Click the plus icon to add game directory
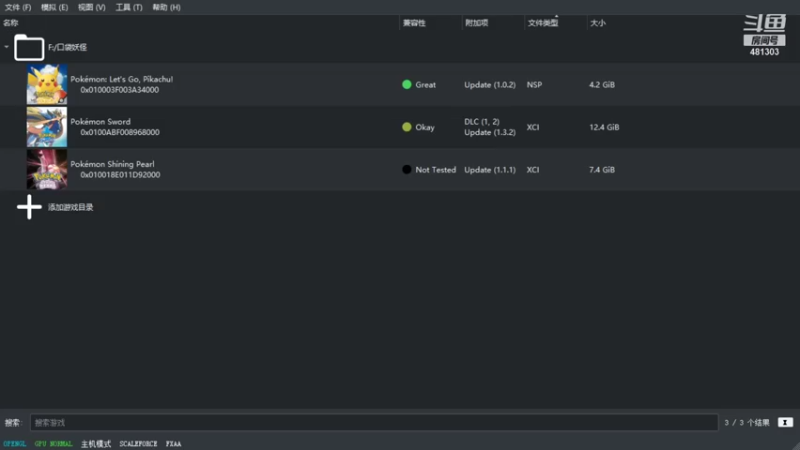 coord(29,207)
